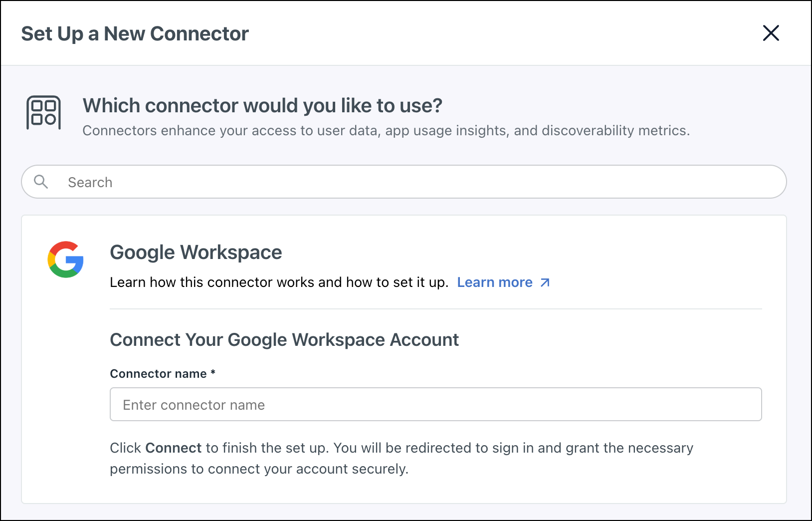
Task: Click the required asterisk beside Connector name
Action: click(213, 373)
